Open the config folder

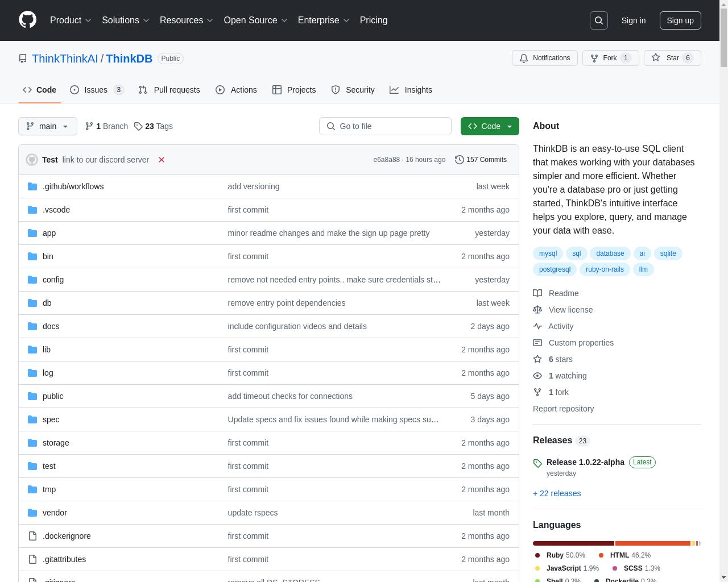click(53, 280)
